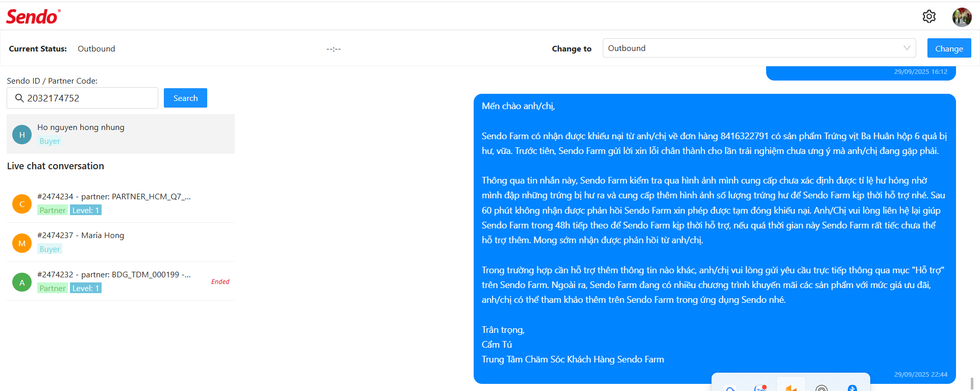Click the Current Status Outbound value

click(x=96, y=48)
